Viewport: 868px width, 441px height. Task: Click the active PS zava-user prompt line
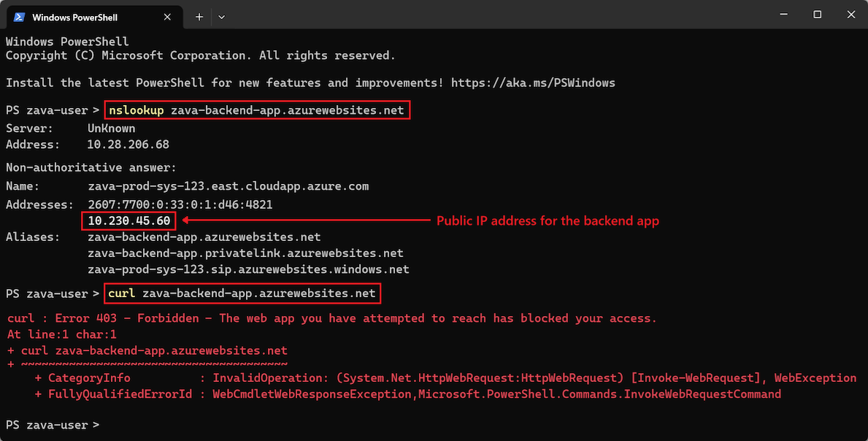pos(51,424)
